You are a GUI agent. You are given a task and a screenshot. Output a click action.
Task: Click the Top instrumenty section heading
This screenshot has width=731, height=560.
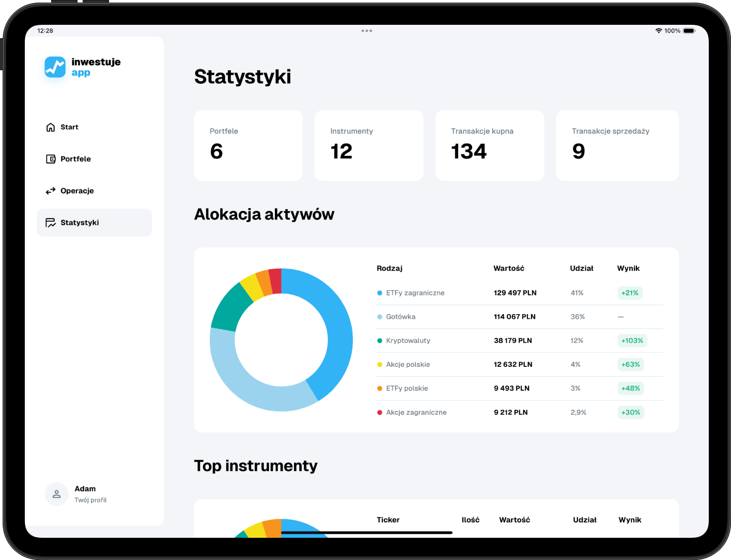(256, 466)
